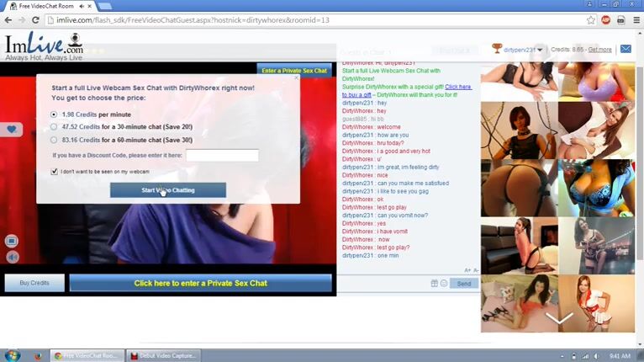Click the Adblock extension icon
Viewport: 644px width, 362px height.
[605, 19]
